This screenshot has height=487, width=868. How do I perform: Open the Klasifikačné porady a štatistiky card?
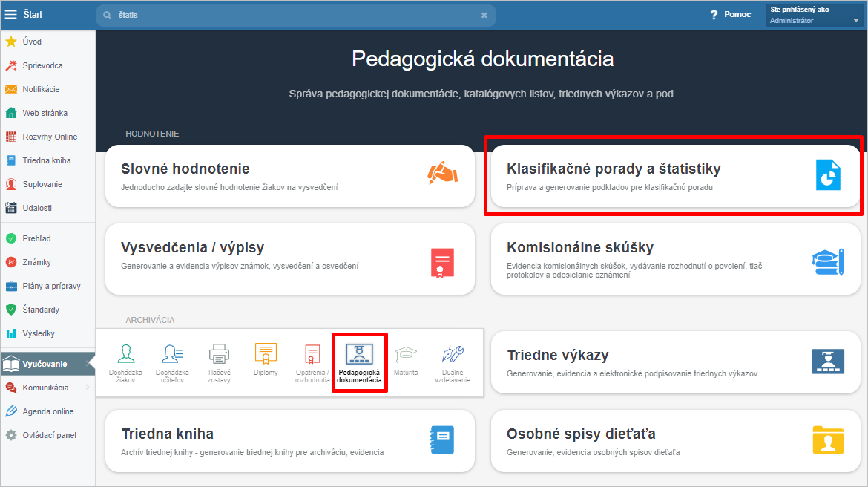click(675, 176)
